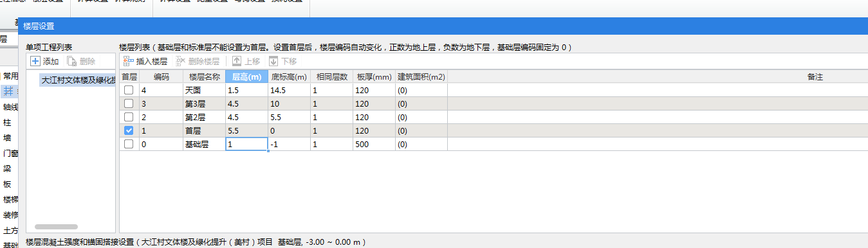This screenshot has width=868, height=248.
Task: Tick the 首层 checkbox for the 第3层 row
Action: (x=129, y=103)
